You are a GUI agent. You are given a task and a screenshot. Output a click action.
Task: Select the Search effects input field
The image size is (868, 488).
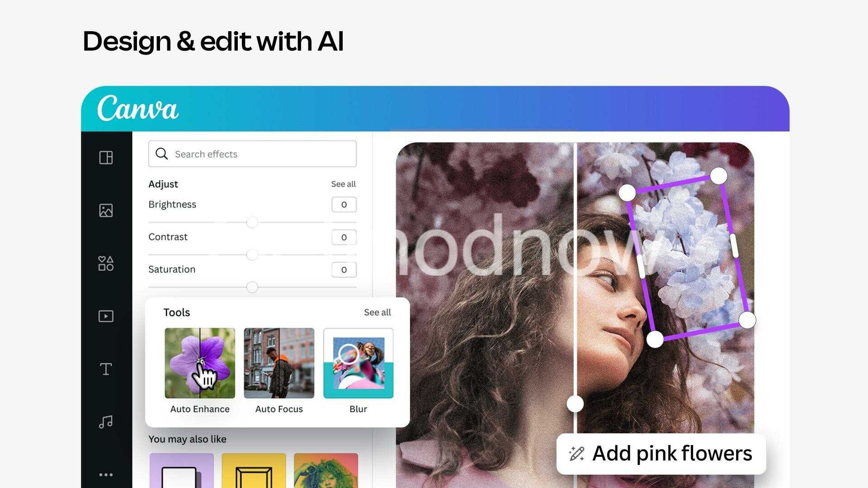pyautogui.click(x=252, y=154)
